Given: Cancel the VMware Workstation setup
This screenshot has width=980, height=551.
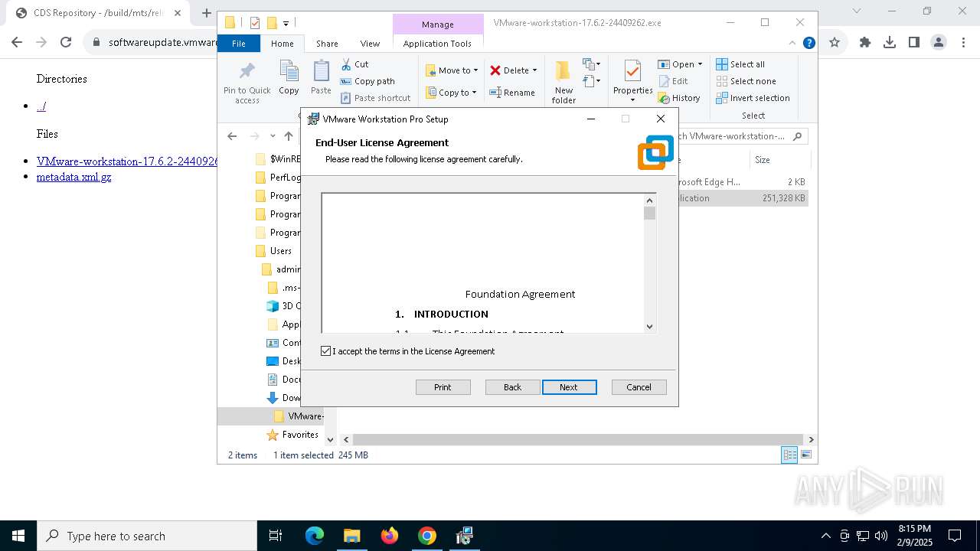Looking at the screenshot, I should [x=639, y=387].
